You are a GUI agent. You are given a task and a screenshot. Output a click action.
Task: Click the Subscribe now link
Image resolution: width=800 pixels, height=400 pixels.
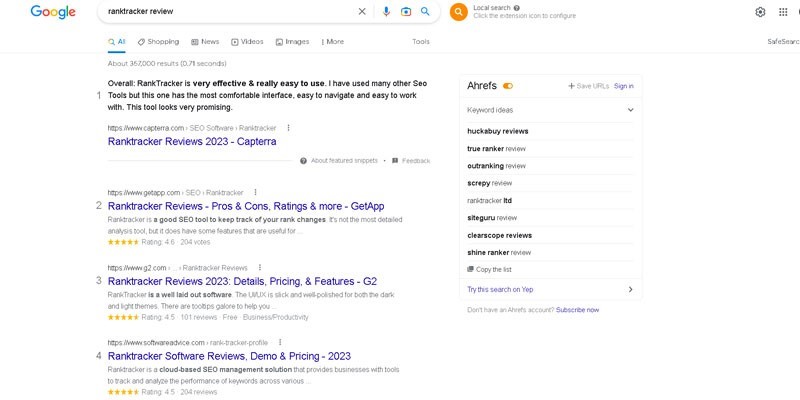click(x=578, y=310)
